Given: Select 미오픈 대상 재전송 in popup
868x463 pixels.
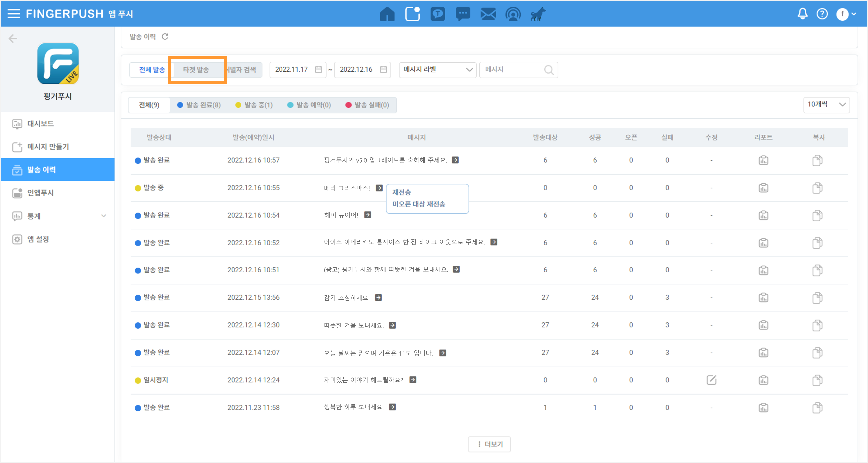Looking at the screenshot, I should (x=418, y=204).
